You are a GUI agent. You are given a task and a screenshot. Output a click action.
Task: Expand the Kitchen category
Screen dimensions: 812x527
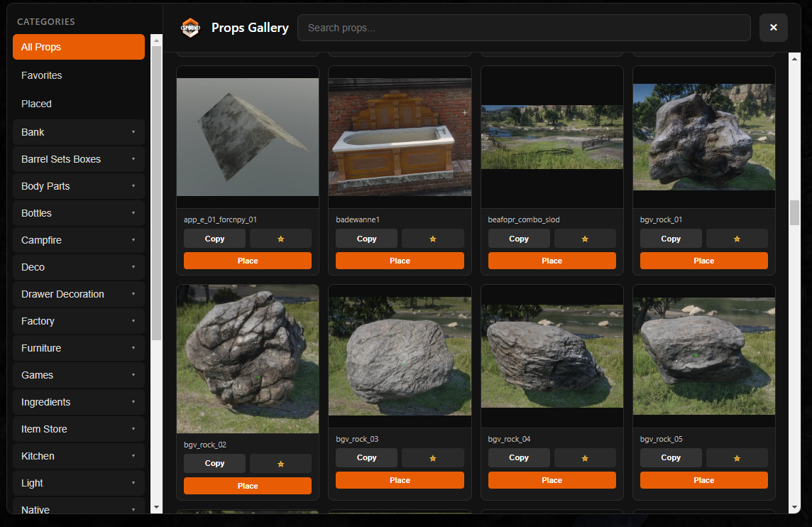coord(79,456)
